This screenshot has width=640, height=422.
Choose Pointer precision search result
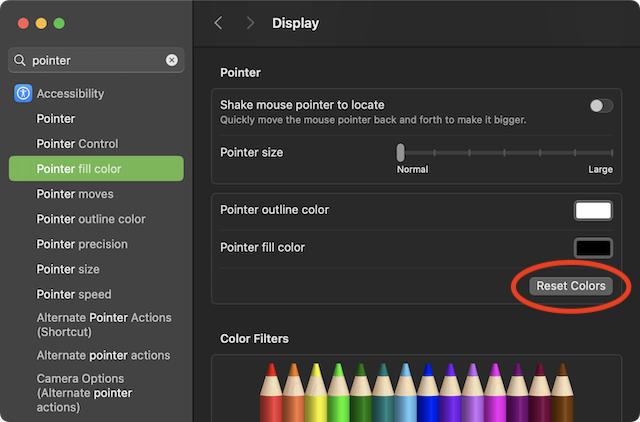click(x=82, y=244)
